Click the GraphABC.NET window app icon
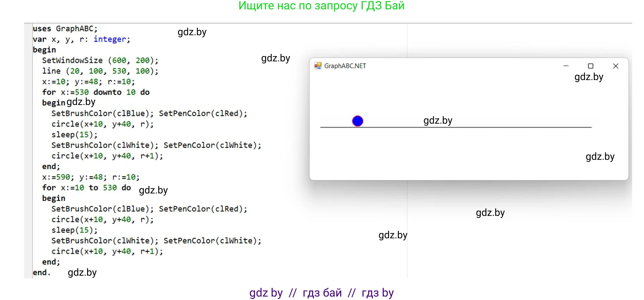The width and height of the screenshot is (644, 300). [318, 66]
